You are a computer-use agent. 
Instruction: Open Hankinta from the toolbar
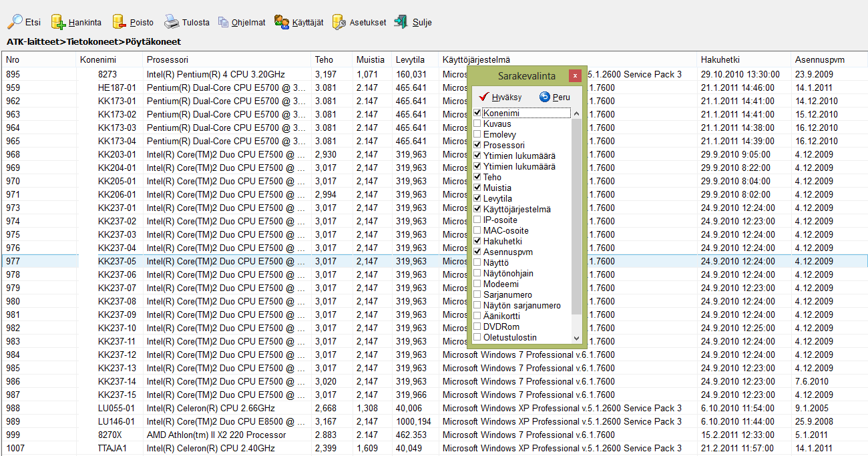click(x=59, y=22)
